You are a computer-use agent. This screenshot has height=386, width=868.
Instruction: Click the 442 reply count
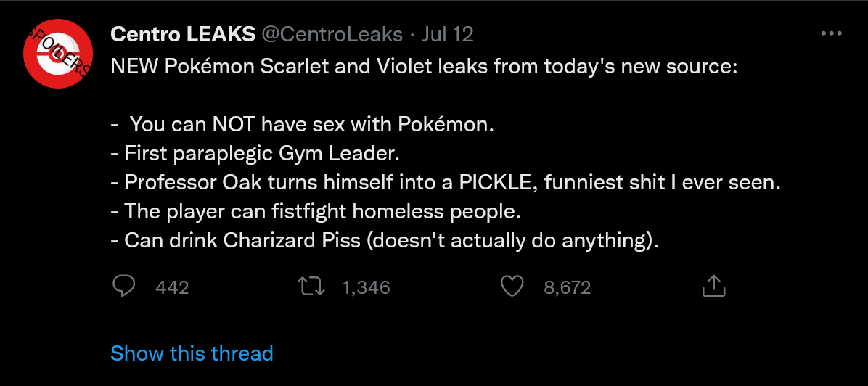[x=172, y=287]
